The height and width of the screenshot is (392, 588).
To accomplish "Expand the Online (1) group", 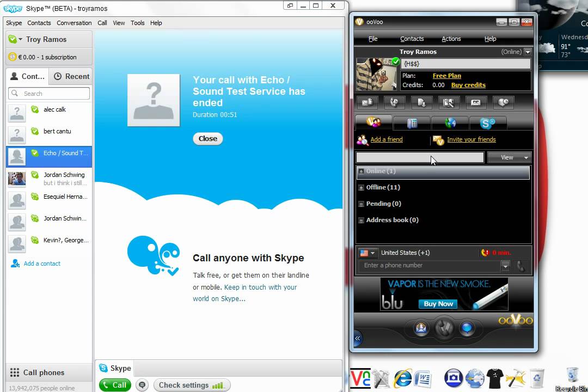I will [361, 171].
